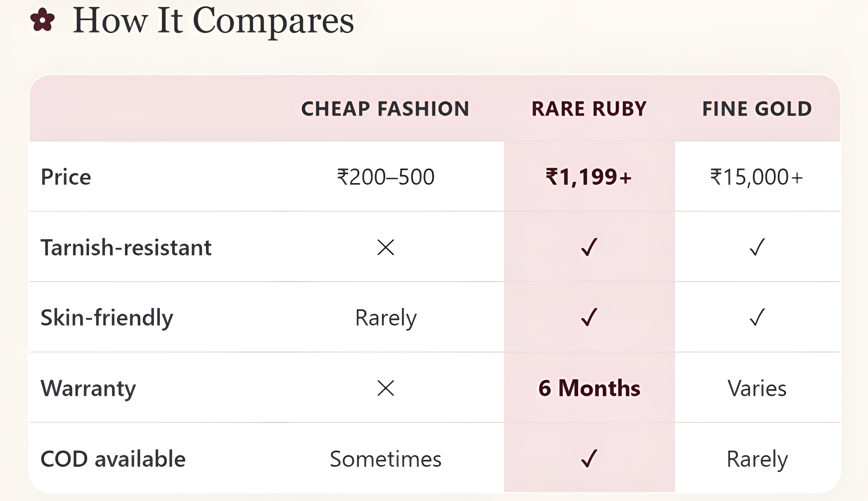Image resolution: width=868 pixels, height=501 pixels.
Task: Click the ₹15,000+ Fine Gold price
Action: click(x=757, y=177)
